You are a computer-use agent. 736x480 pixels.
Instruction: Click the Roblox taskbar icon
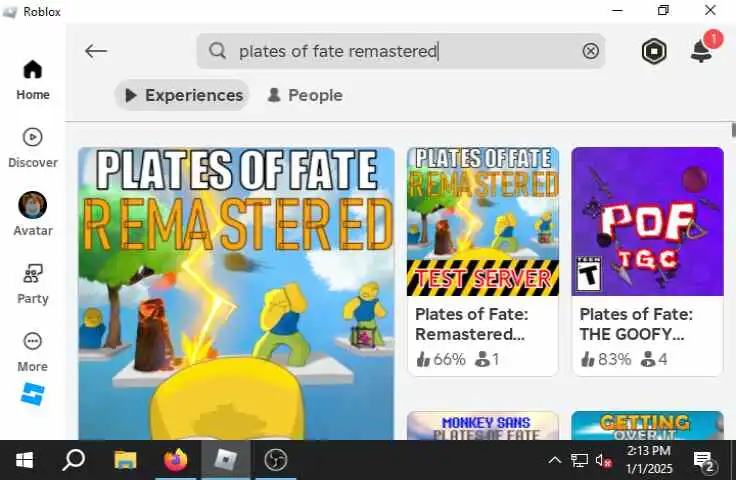[x=226, y=460]
